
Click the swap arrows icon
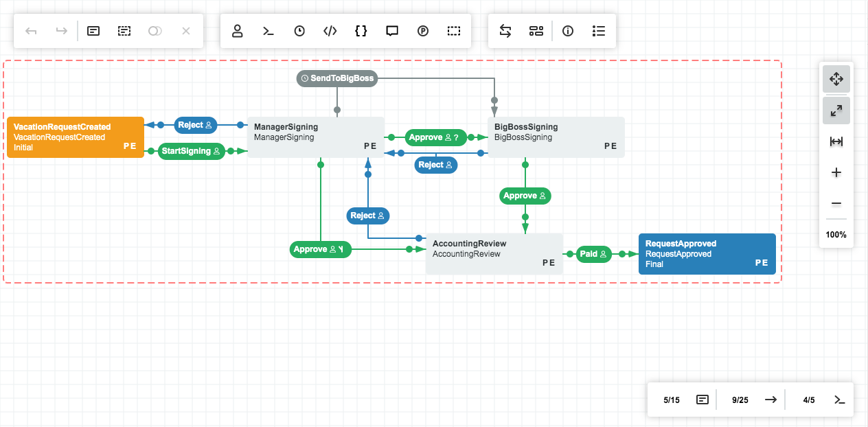[x=505, y=31]
